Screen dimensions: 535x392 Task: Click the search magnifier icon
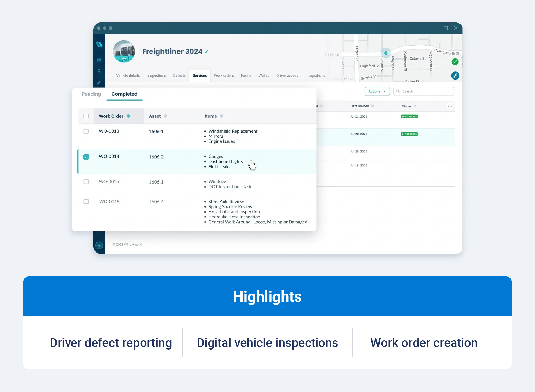[x=398, y=91]
